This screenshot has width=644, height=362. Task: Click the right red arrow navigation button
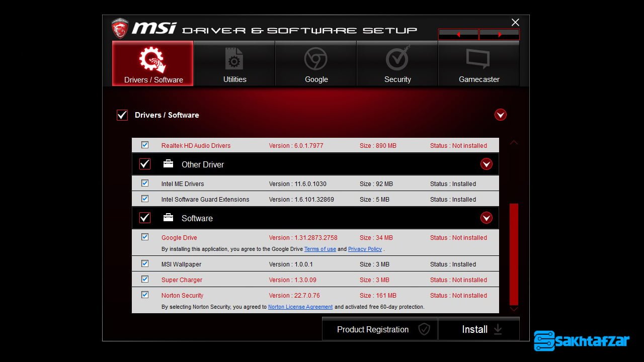499,35
